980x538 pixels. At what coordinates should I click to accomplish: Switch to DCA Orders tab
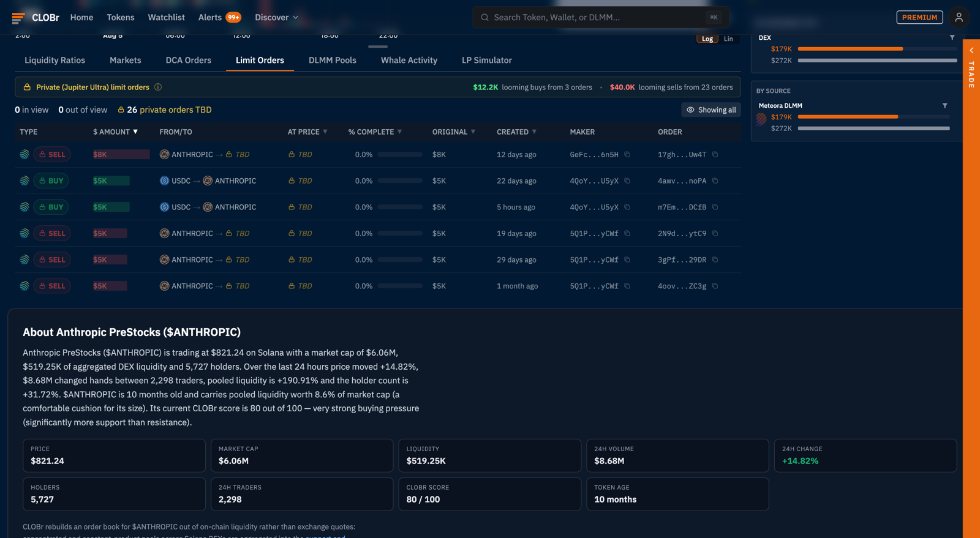pos(189,60)
